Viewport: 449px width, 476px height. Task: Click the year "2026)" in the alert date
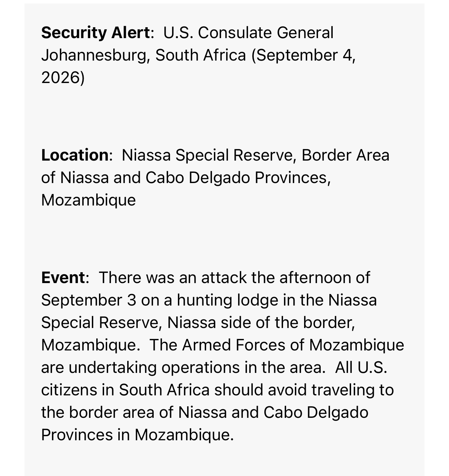point(63,78)
